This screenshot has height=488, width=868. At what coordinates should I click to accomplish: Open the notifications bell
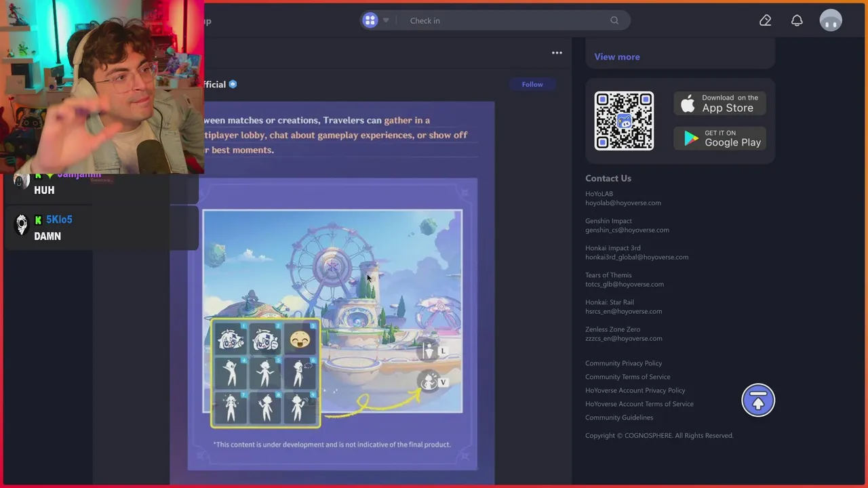point(797,20)
